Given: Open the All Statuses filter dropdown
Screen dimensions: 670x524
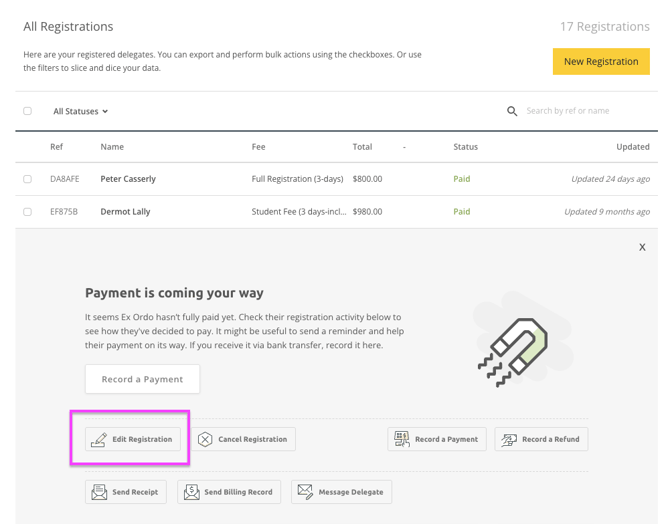Looking at the screenshot, I should tap(80, 111).
